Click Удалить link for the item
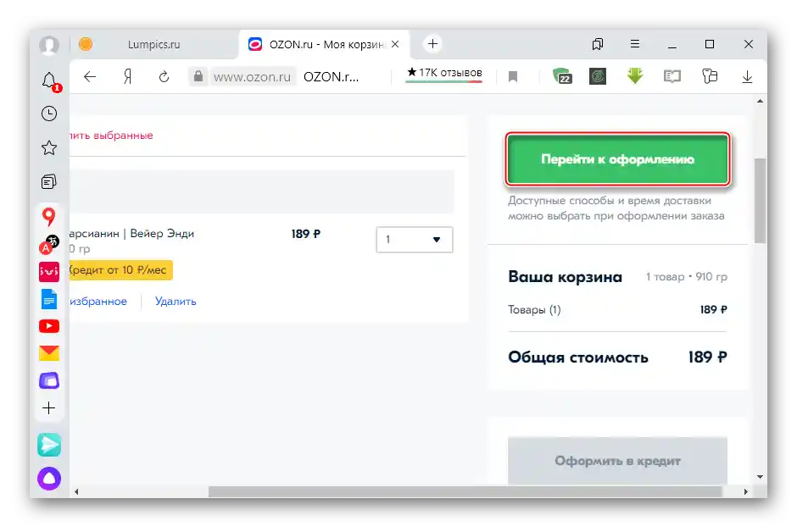Screen dimensions: 797x532 176,301
